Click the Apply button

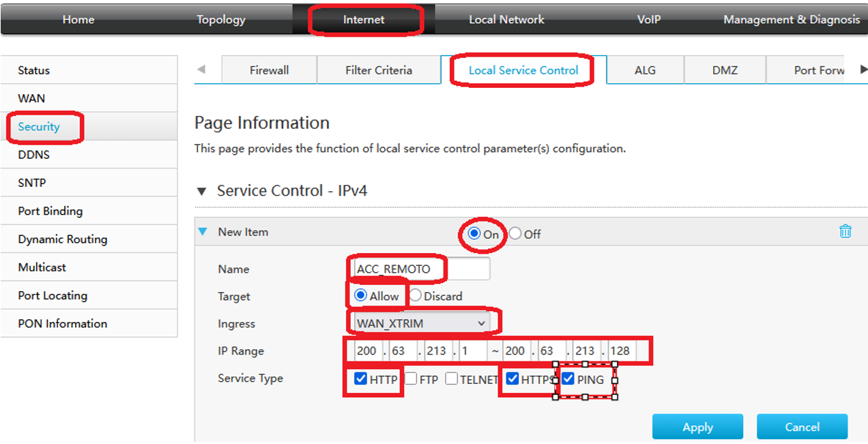(x=697, y=427)
